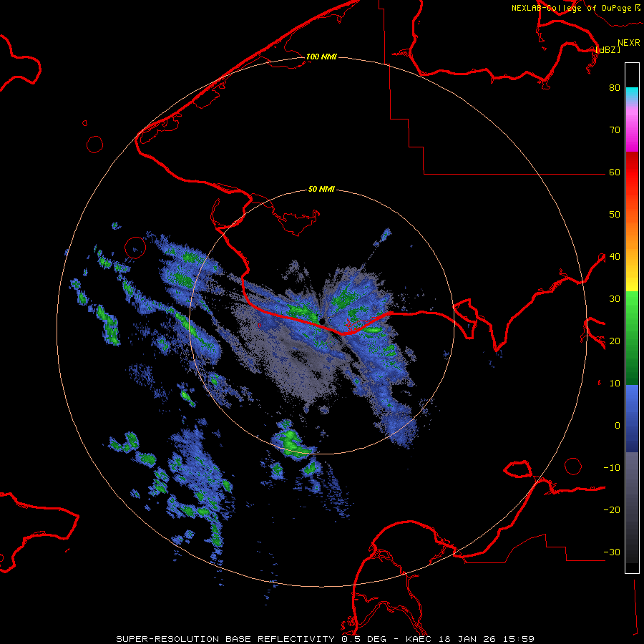The width and height of the screenshot is (644, 644).
Task: Click the cyan band atop the color bar
Action: point(632,94)
